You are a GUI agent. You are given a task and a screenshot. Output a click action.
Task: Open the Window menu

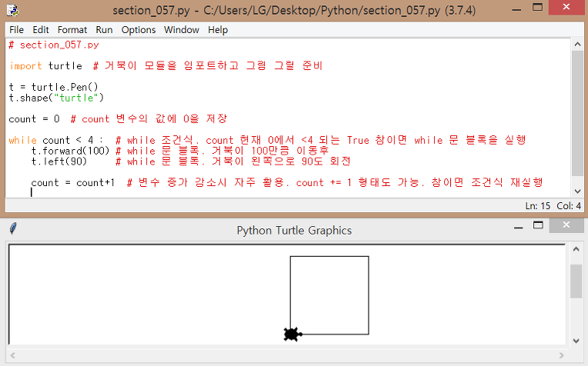coord(182,29)
